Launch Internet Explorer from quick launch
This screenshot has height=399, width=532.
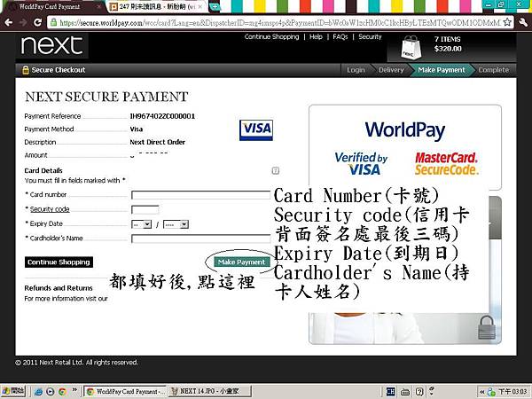(x=38, y=392)
